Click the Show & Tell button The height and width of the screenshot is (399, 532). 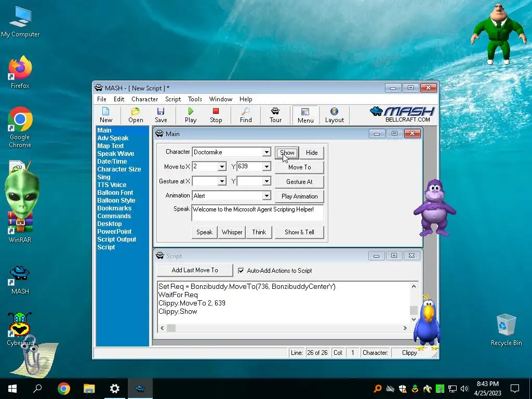coord(299,232)
